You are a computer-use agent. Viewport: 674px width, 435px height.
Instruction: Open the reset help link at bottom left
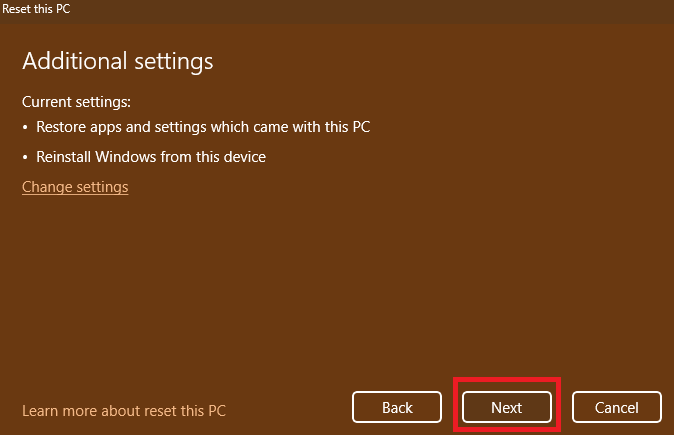tap(124, 410)
